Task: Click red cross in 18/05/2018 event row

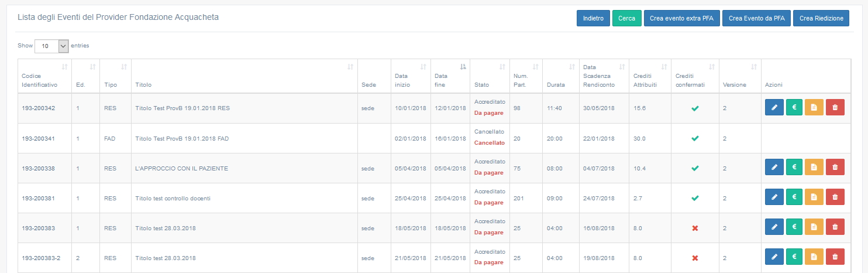Action: [695, 228]
